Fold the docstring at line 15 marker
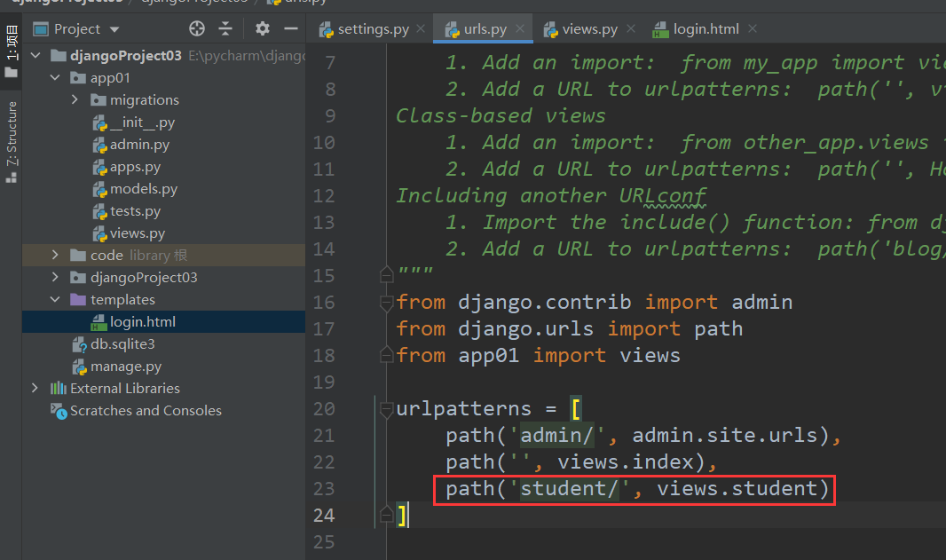The width and height of the screenshot is (946, 560). [x=387, y=275]
